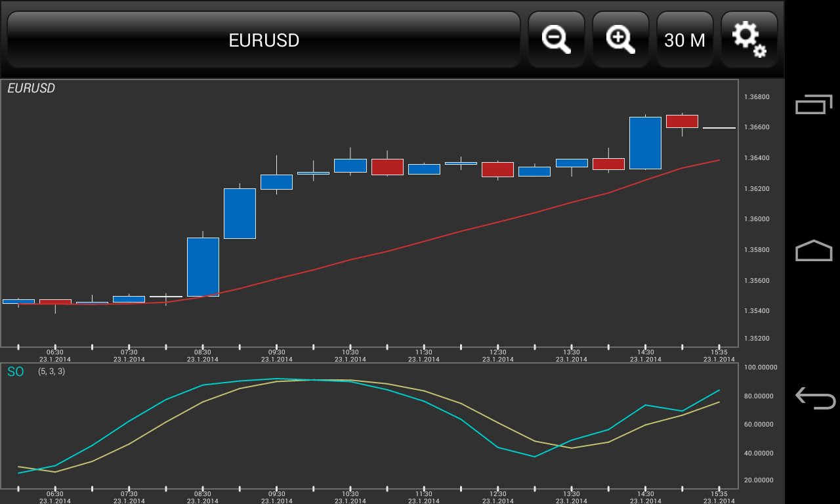This screenshot has height=504, width=840.
Task: Click the 15:35 time label under price chart
Action: pos(719,352)
